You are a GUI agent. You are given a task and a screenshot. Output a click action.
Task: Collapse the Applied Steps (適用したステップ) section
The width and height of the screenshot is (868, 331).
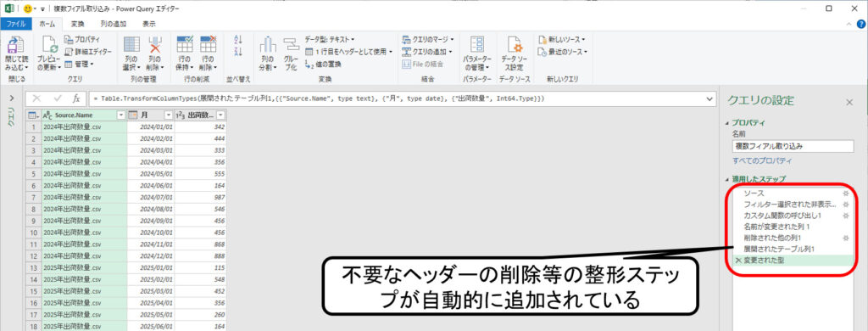click(726, 180)
